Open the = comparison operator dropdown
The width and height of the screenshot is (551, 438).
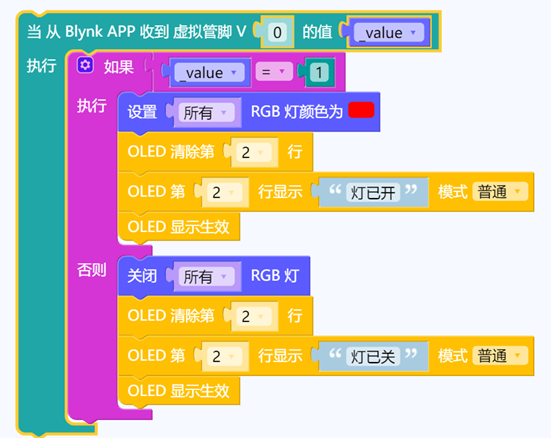point(274,72)
